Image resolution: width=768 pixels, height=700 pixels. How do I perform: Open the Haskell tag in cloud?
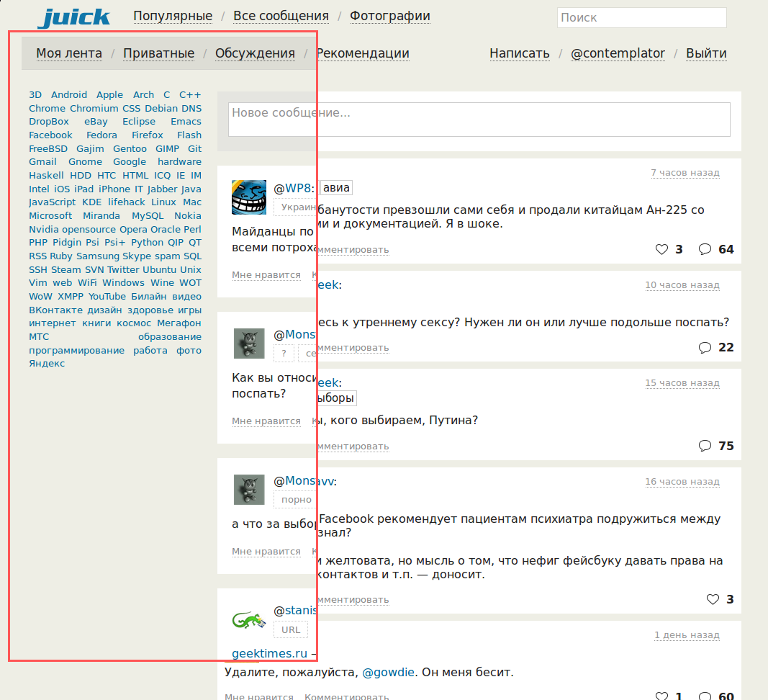[x=46, y=176]
